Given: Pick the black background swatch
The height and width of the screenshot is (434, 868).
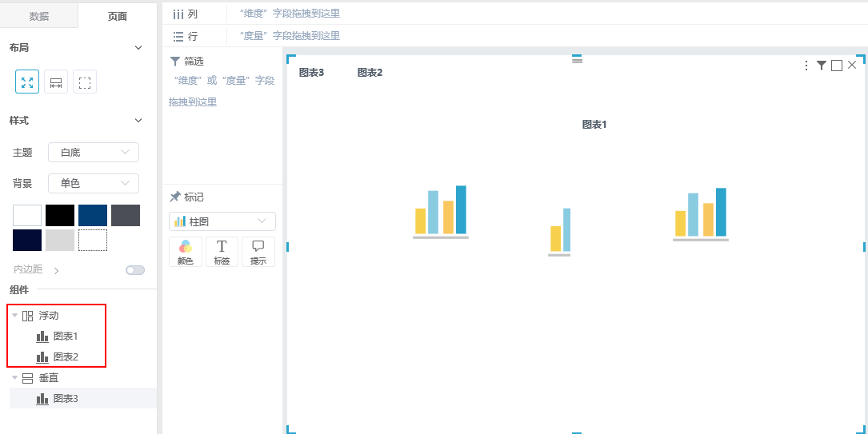Looking at the screenshot, I should pos(60,216).
